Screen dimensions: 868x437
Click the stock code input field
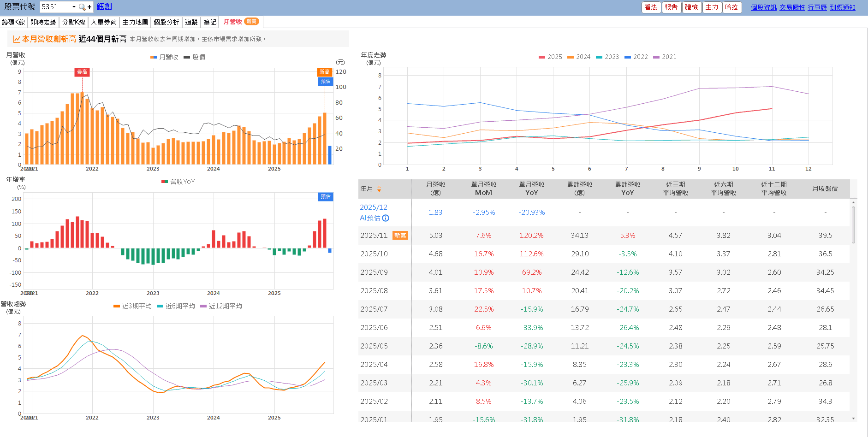coord(55,7)
